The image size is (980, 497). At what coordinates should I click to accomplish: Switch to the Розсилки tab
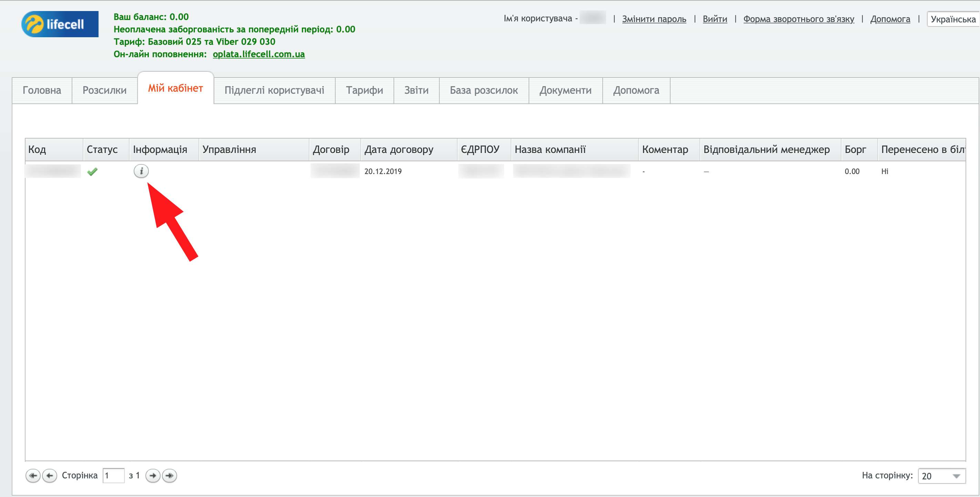(105, 90)
